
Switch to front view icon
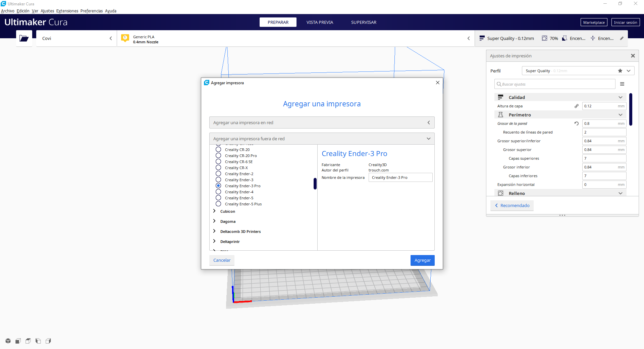pos(18,341)
